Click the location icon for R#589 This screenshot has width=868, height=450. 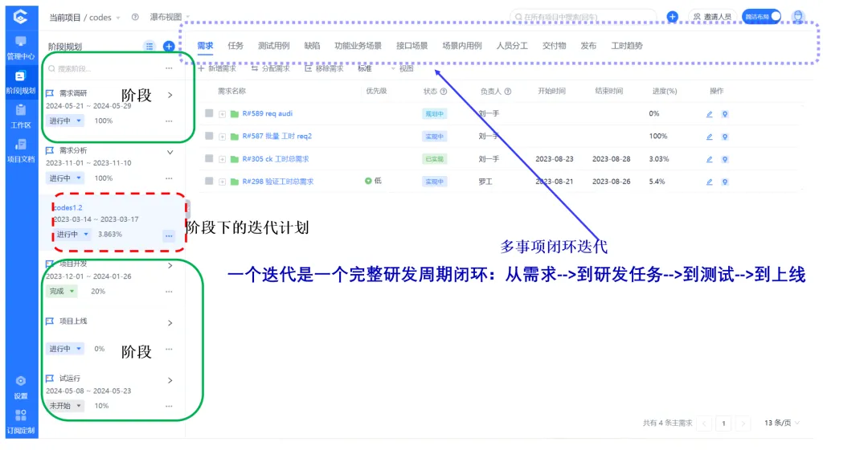coord(725,114)
